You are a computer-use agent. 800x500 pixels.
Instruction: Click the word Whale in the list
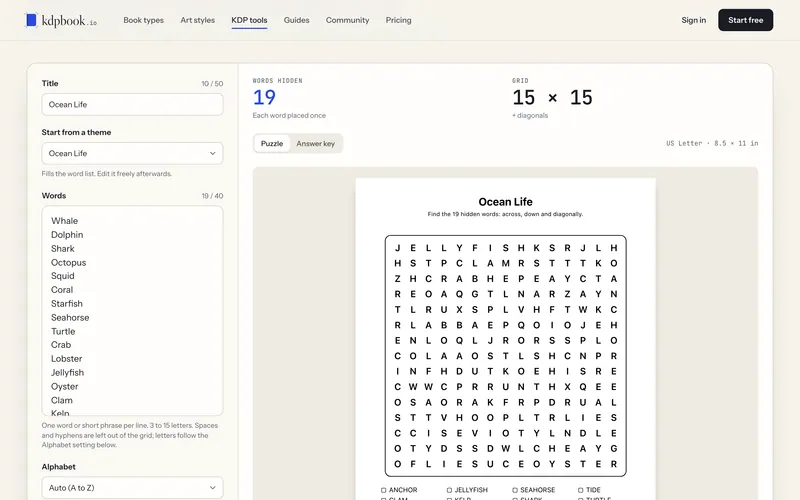click(x=64, y=221)
